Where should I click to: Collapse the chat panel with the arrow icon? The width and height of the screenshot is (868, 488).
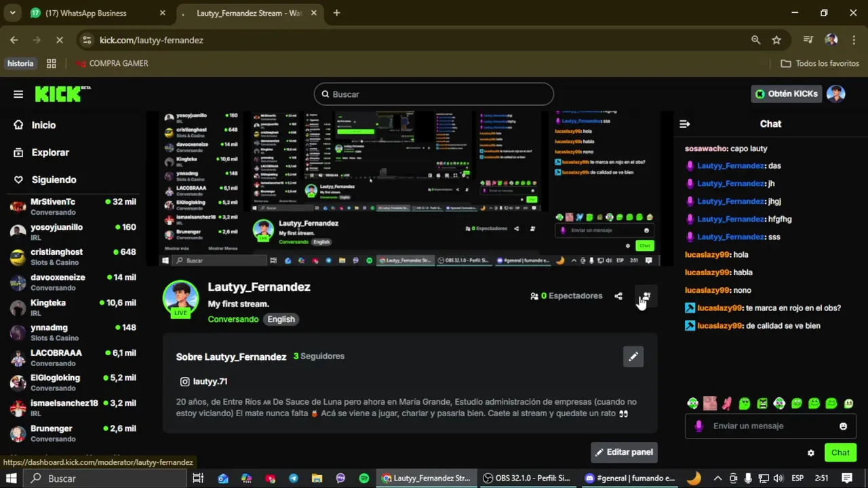pos(685,124)
